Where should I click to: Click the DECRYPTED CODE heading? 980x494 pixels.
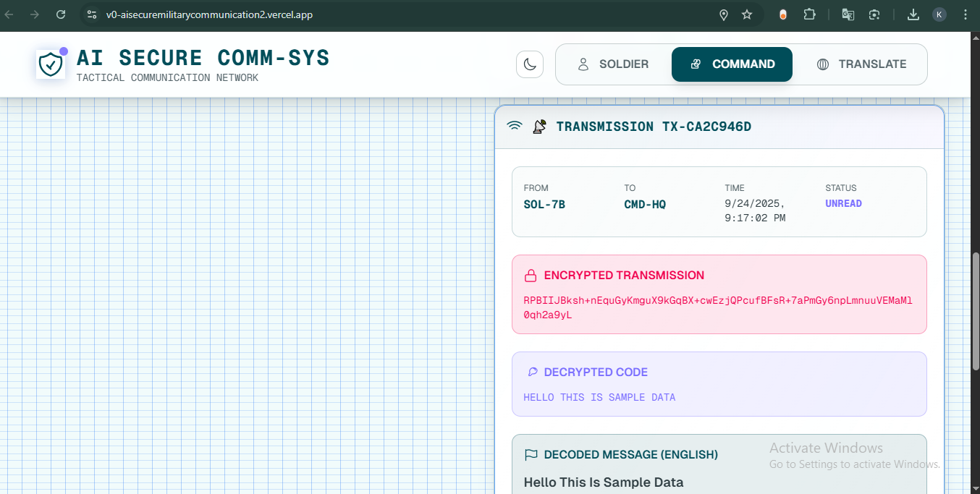[596, 372]
